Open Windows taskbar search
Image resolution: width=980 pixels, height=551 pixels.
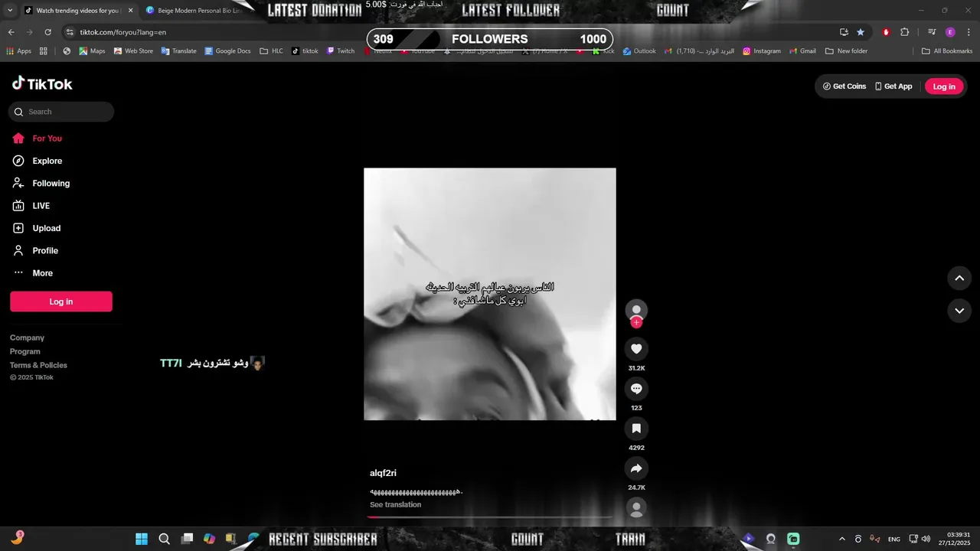click(x=164, y=539)
